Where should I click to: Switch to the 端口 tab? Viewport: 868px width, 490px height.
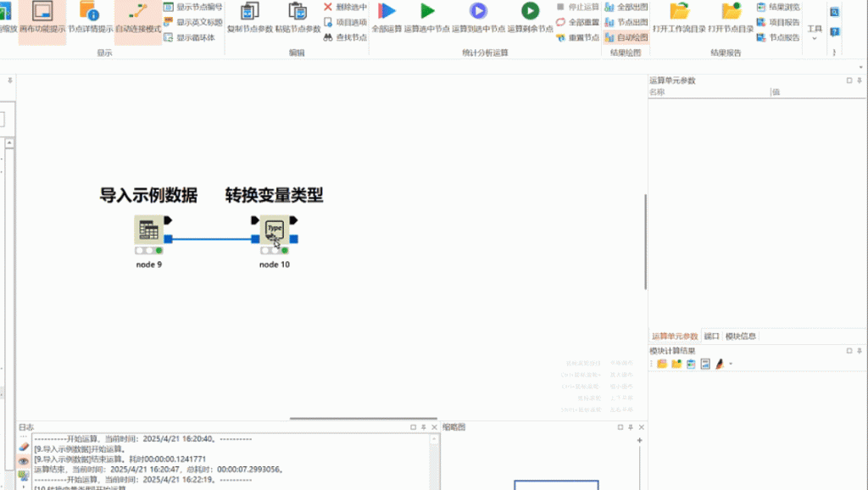pos(712,336)
